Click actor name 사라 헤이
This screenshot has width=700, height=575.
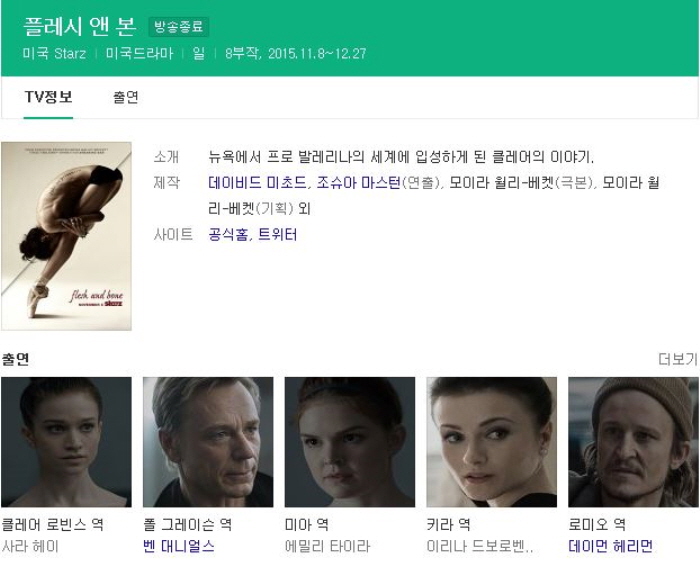point(30,546)
